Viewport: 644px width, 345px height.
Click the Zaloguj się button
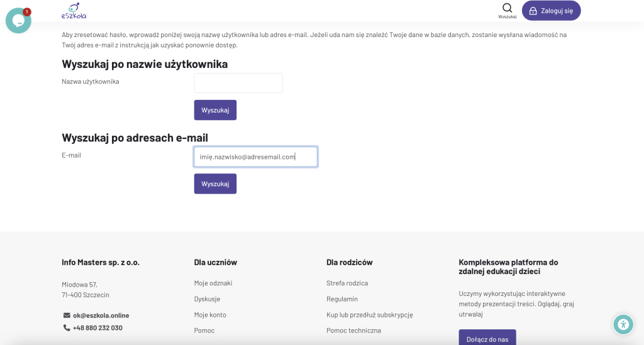pos(551,11)
